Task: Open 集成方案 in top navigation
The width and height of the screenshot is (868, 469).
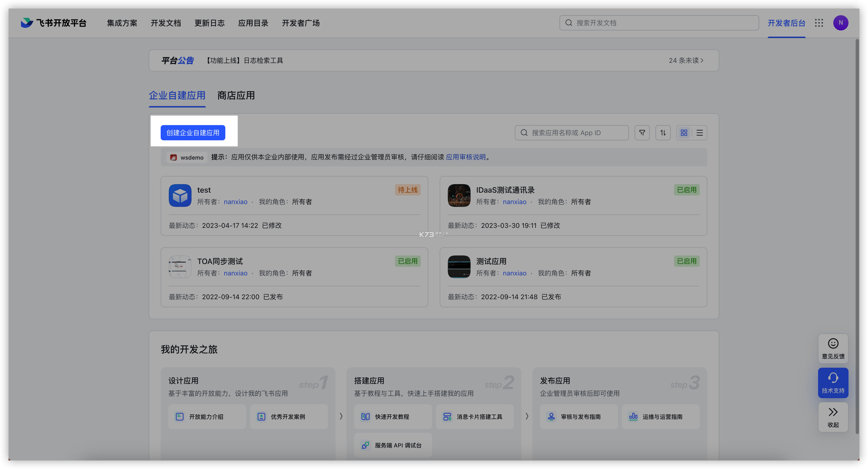Action: tap(122, 23)
